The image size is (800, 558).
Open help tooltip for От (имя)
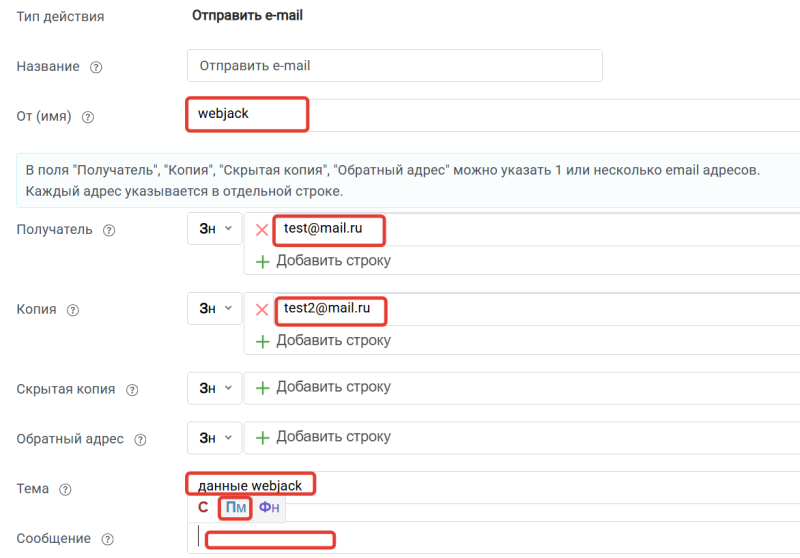pos(88,117)
